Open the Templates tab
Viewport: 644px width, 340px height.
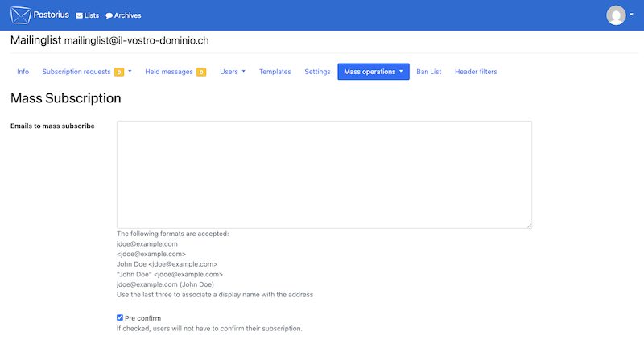pyautogui.click(x=275, y=72)
